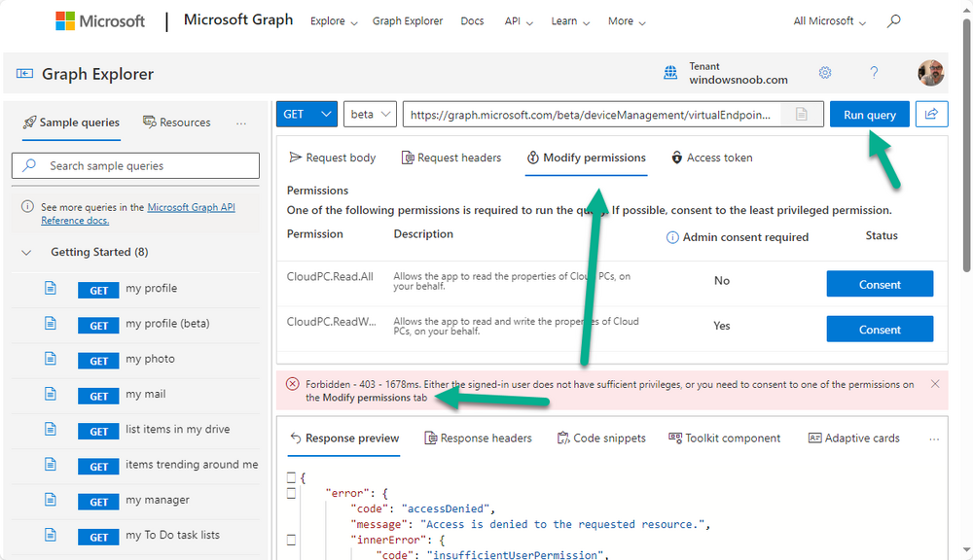Click the document icon beside 'my To Do task lists'

[x=51, y=535]
